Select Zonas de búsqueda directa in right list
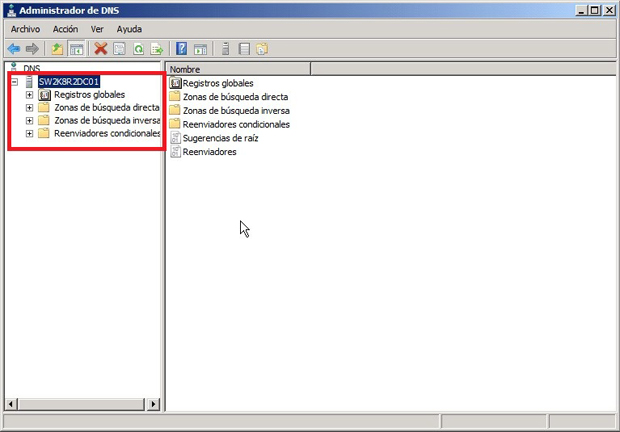Viewport: 620px width, 432px height. [x=235, y=97]
